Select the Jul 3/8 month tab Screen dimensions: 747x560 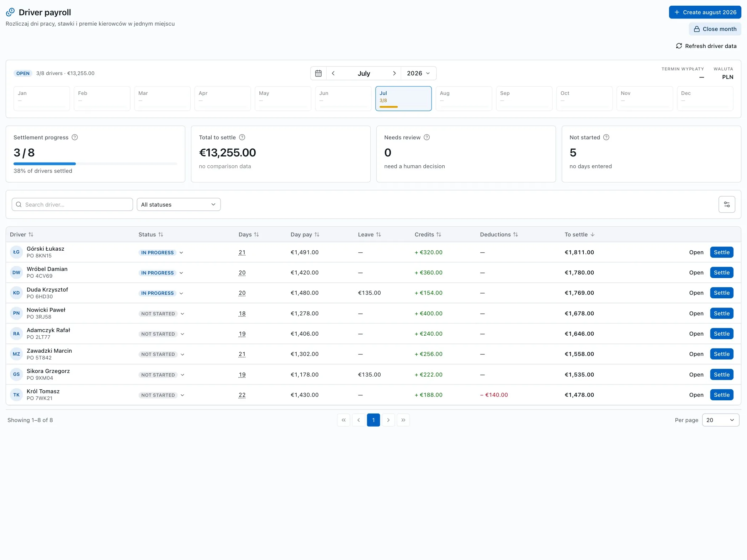[x=403, y=98]
